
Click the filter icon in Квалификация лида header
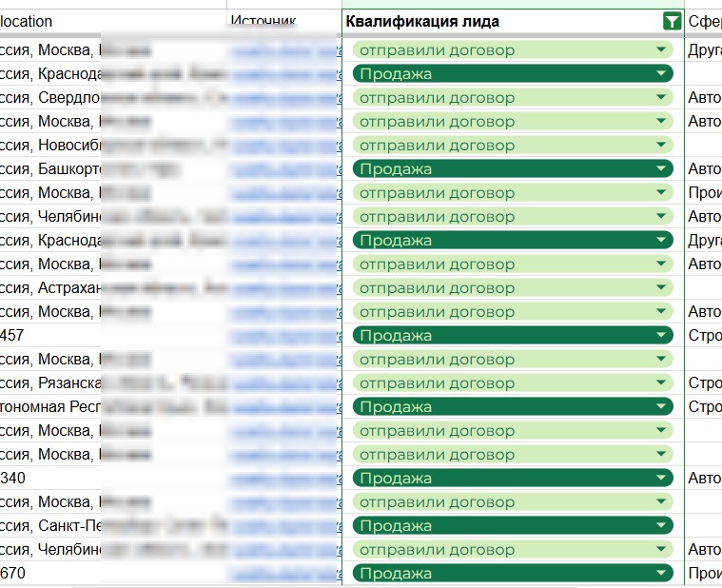[x=672, y=22]
